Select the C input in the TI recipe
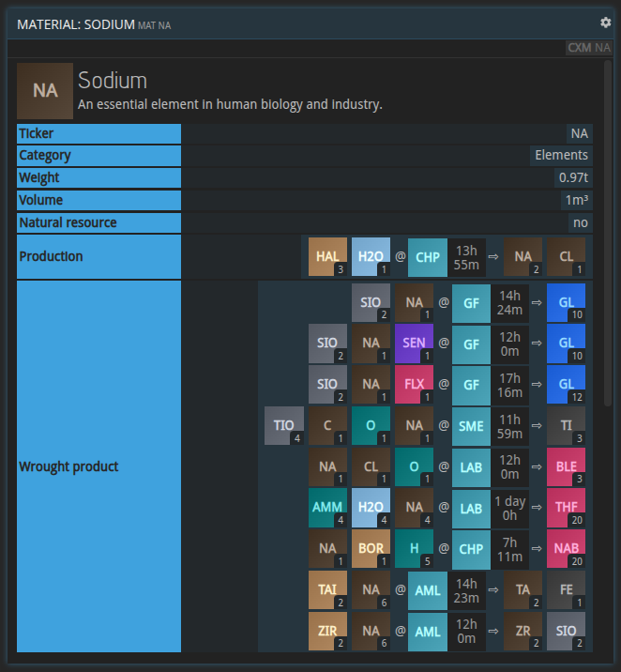The image size is (621, 672). click(327, 425)
